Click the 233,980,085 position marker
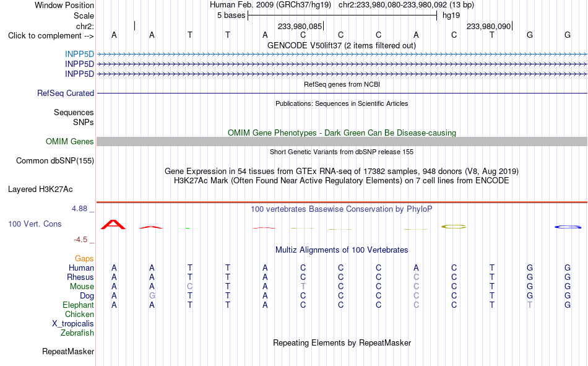Viewport: 588px width, 366px height. coord(300,26)
